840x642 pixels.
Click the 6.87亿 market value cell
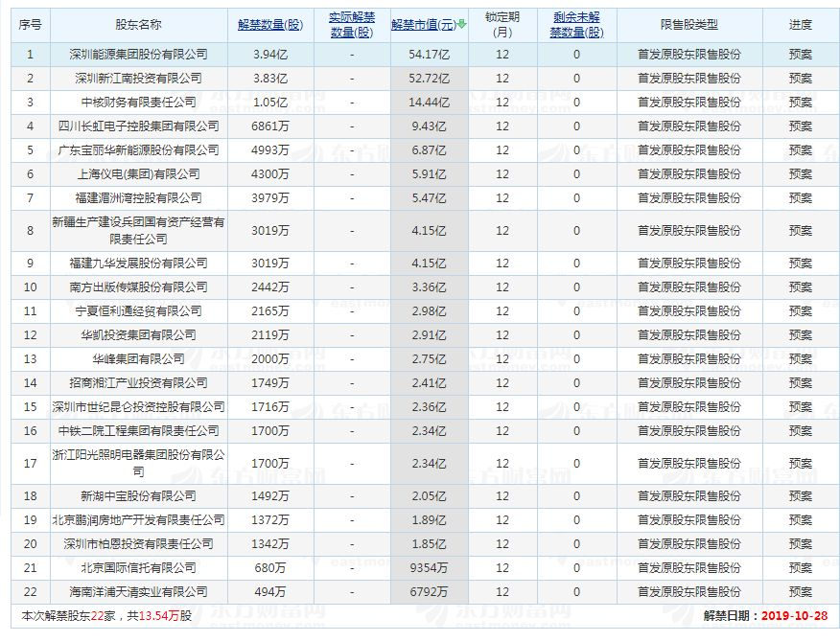click(429, 149)
